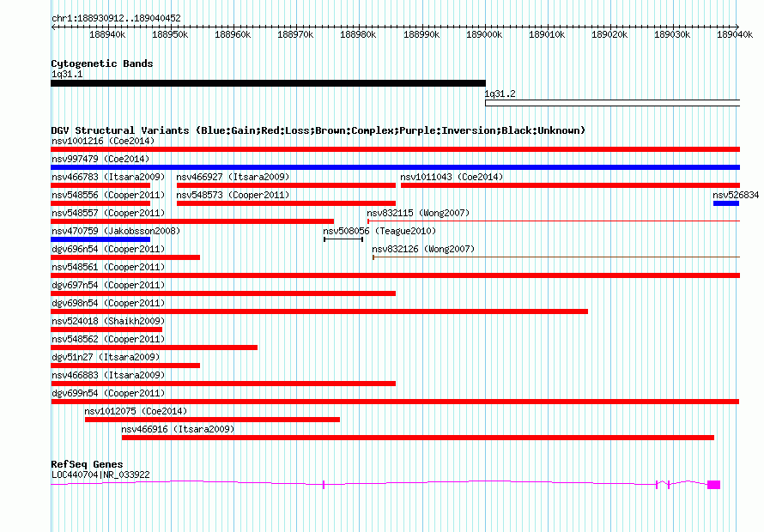
Task: Click the chr1:188930912..189040452 coordinates text
Action: (116, 18)
